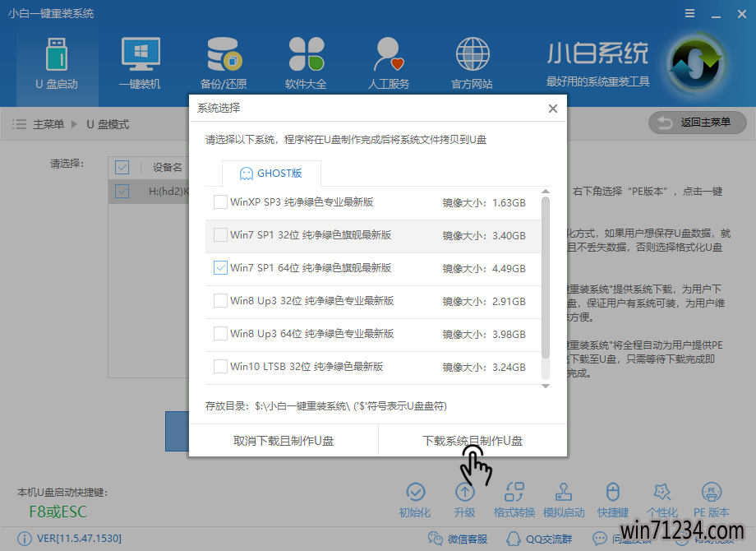
Task: Check Win10 LTSB 32位 纯净绿色最新版
Action: point(220,366)
